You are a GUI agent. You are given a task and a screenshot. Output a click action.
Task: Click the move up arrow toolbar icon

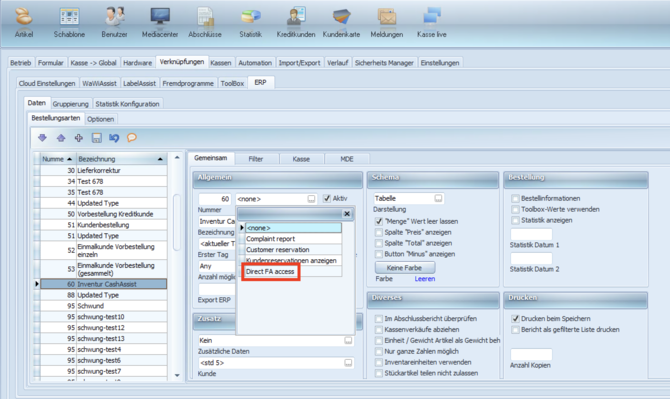61,138
